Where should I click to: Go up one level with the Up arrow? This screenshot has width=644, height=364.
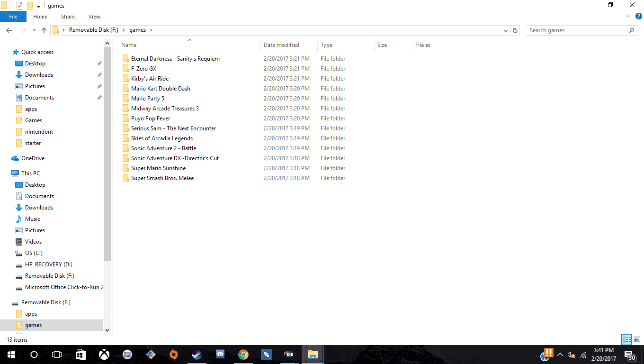point(44,30)
